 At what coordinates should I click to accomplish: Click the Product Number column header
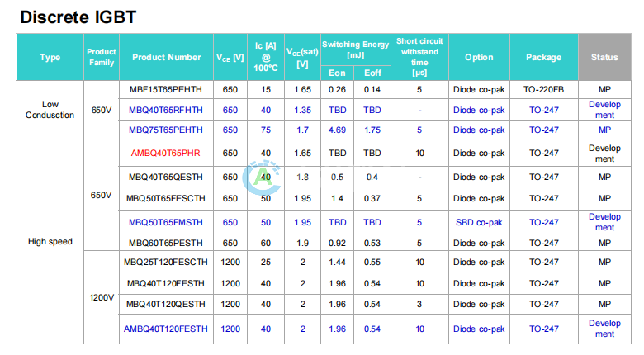(x=166, y=58)
